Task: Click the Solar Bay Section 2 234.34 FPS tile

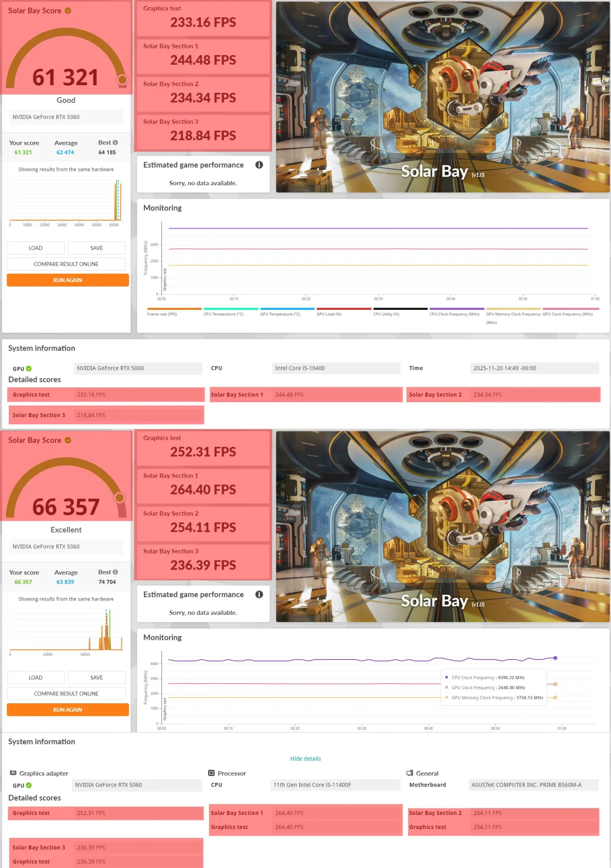Action: coord(203,94)
